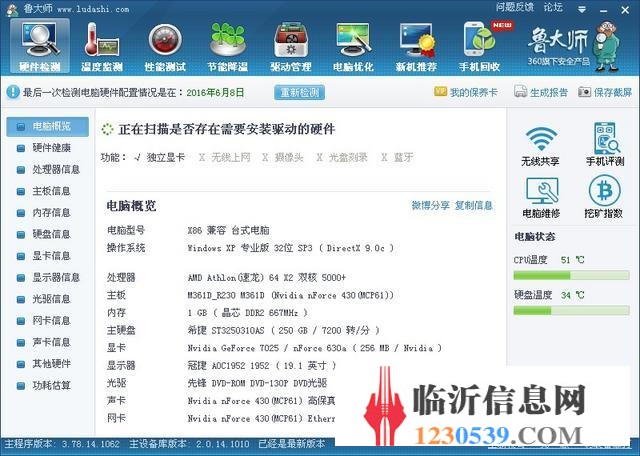Screen dimensions: 640x456
Task: Open the 性能测试 performance test
Action: (x=165, y=47)
